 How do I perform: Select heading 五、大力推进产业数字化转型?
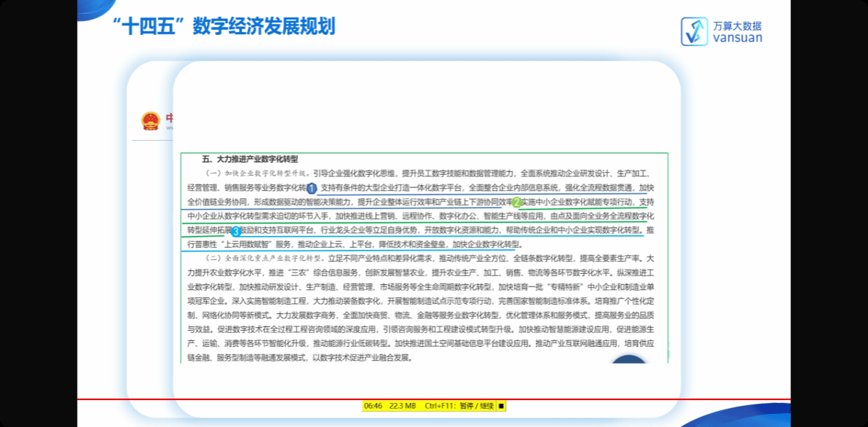pos(250,159)
